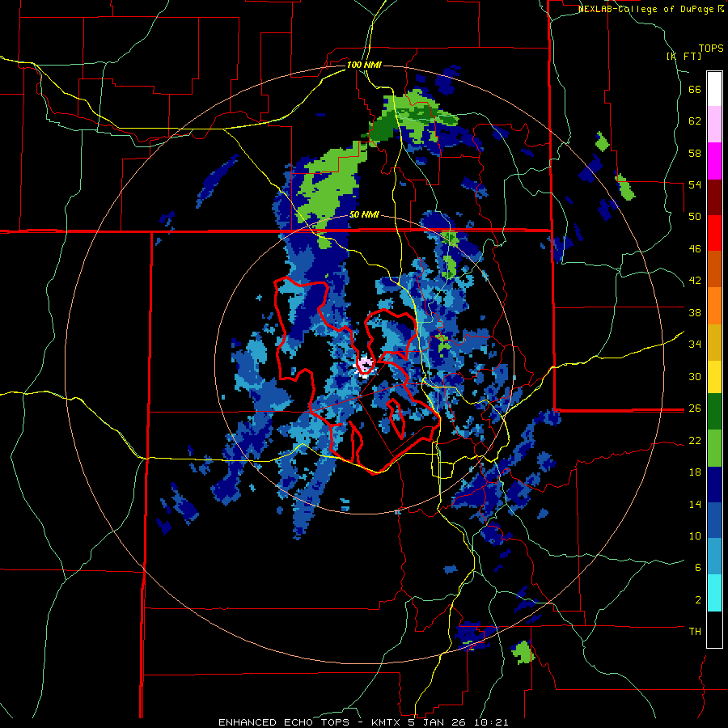728x728 pixels.
Task: Click the 50 NMI range ring label
Action: (364, 214)
